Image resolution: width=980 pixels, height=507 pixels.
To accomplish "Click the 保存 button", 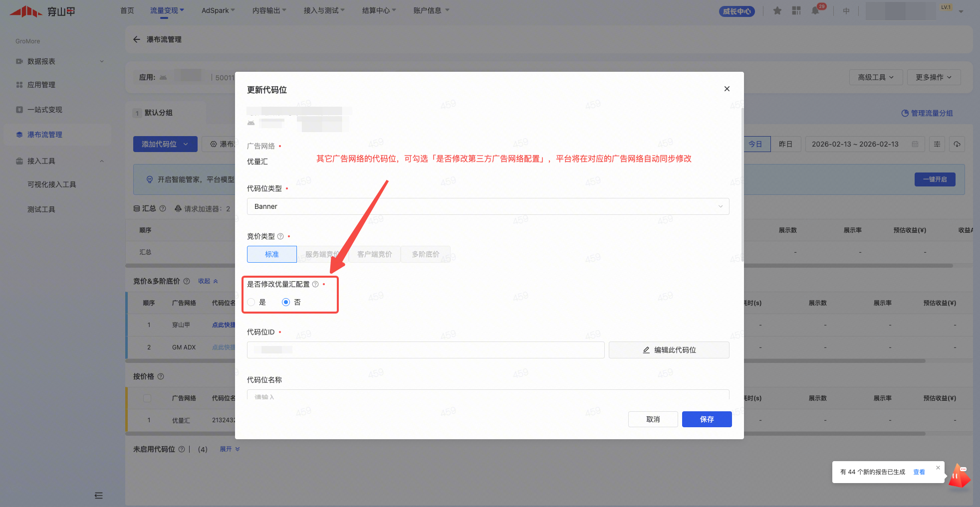I will [x=707, y=419].
